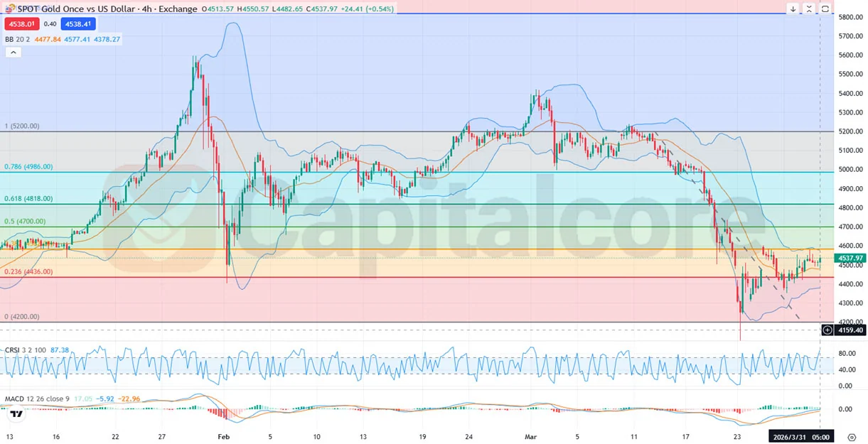
Task: Select the BB 20 2 indicator legend
Action: point(18,40)
